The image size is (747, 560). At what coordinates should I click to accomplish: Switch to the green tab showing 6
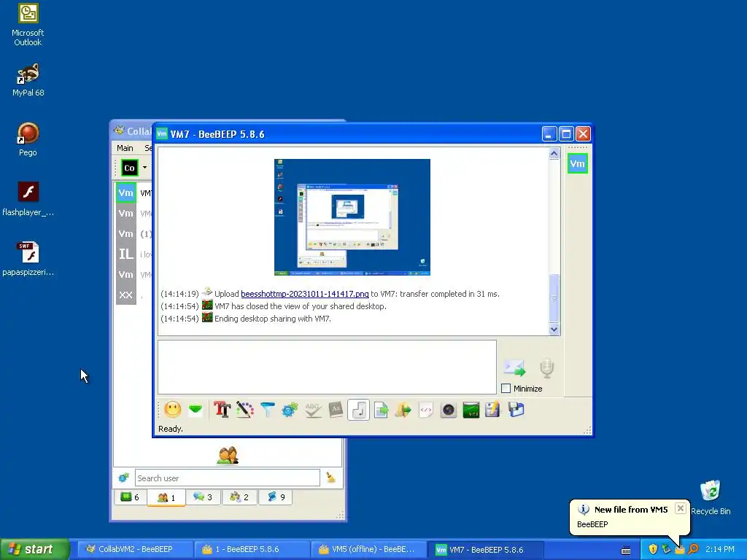[x=130, y=497]
